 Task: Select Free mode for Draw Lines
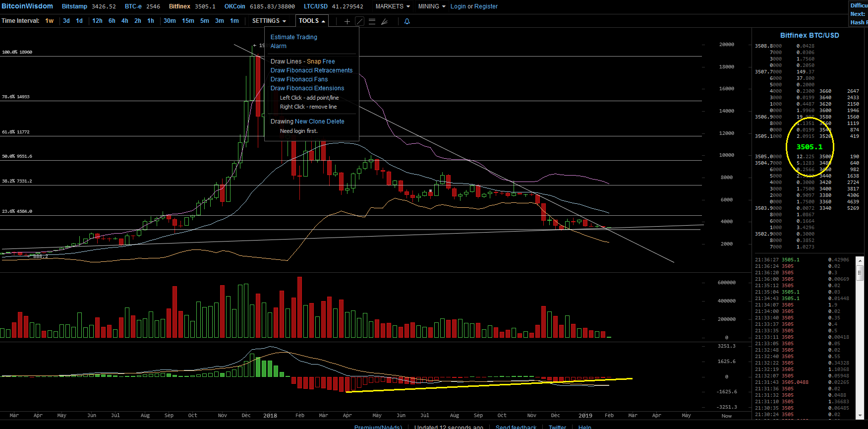pyautogui.click(x=329, y=61)
